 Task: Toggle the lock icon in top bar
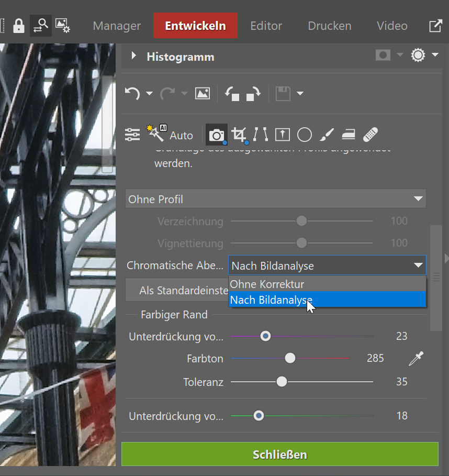pyautogui.click(x=19, y=26)
